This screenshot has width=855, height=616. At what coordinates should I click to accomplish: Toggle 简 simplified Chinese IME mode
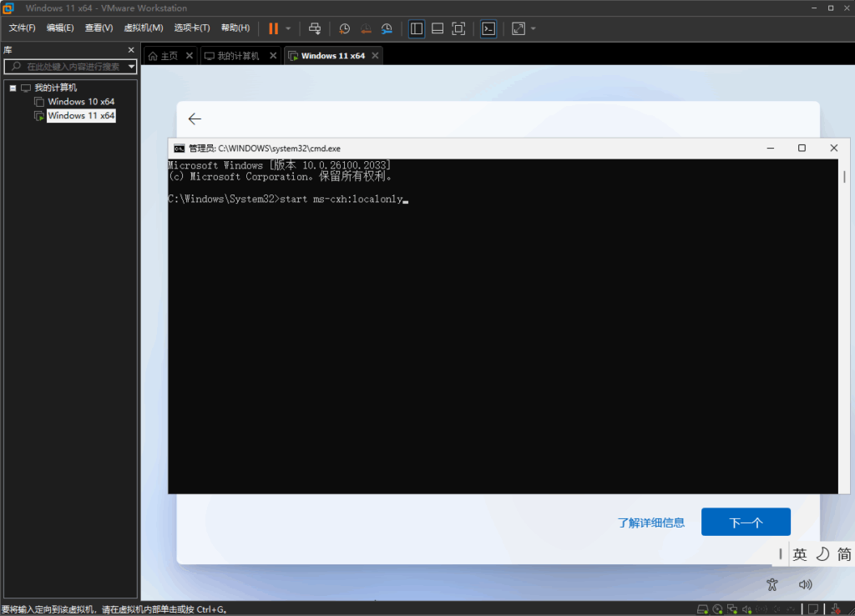tap(843, 554)
